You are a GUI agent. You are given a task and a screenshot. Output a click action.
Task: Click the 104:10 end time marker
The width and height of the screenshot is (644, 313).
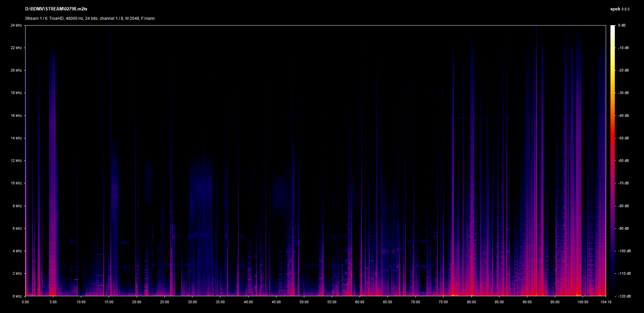pyautogui.click(x=606, y=302)
